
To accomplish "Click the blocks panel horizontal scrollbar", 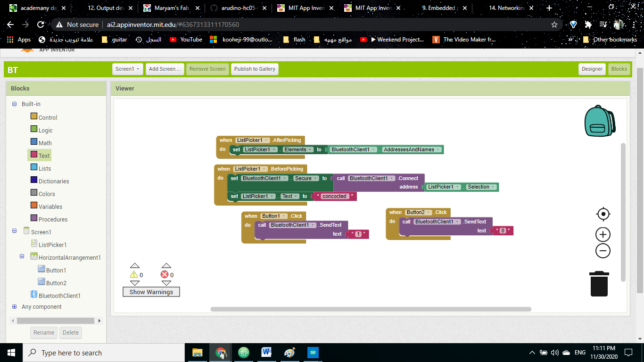I will [56, 321].
